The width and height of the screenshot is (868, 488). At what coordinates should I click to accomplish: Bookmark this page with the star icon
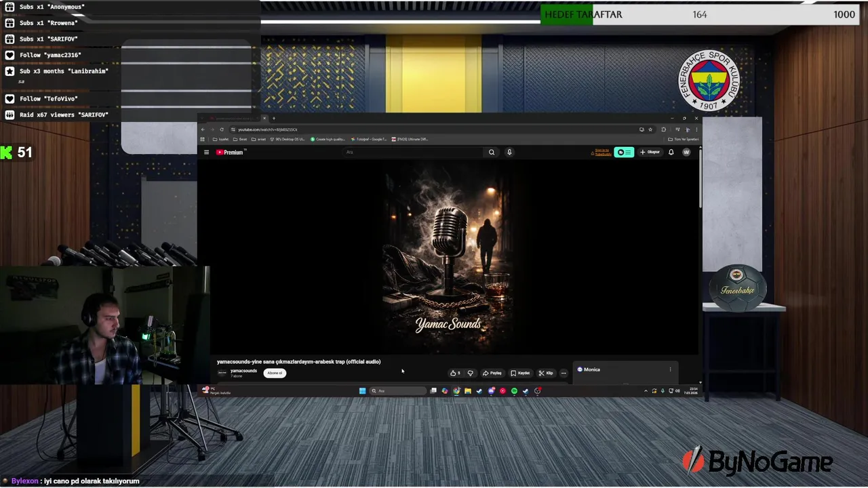click(x=650, y=129)
